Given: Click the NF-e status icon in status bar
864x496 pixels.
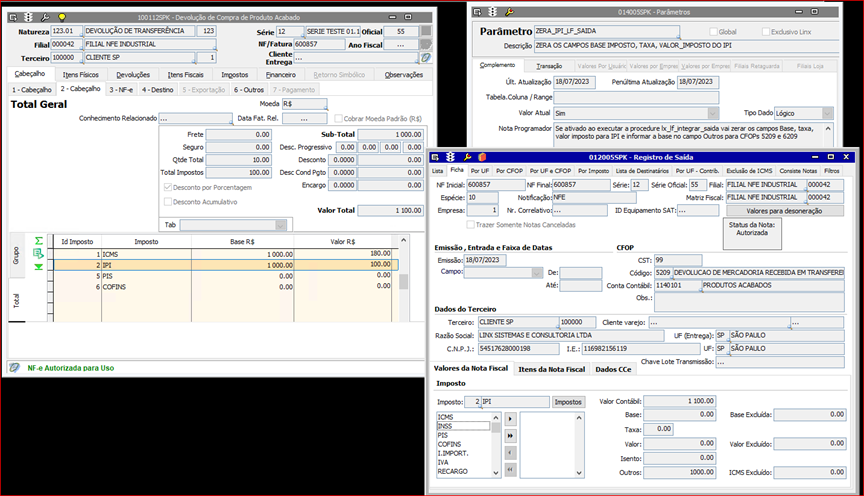Looking at the screenshot, I should point(15,368).
